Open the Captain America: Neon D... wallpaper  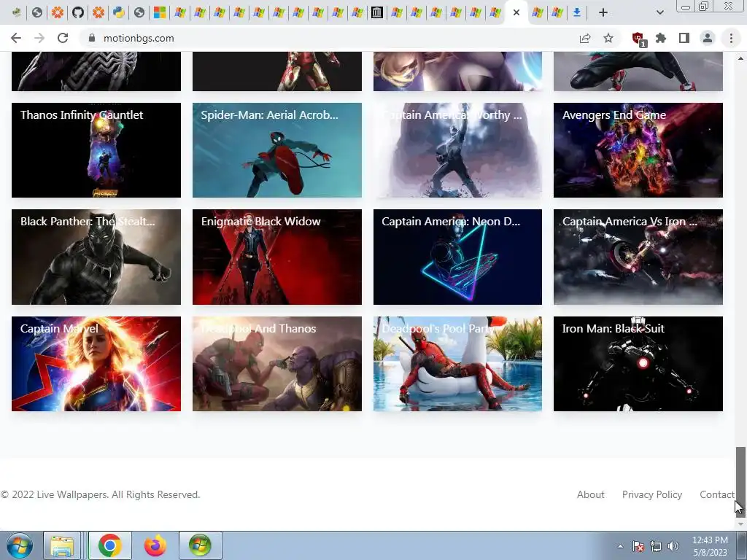(457, 257)
